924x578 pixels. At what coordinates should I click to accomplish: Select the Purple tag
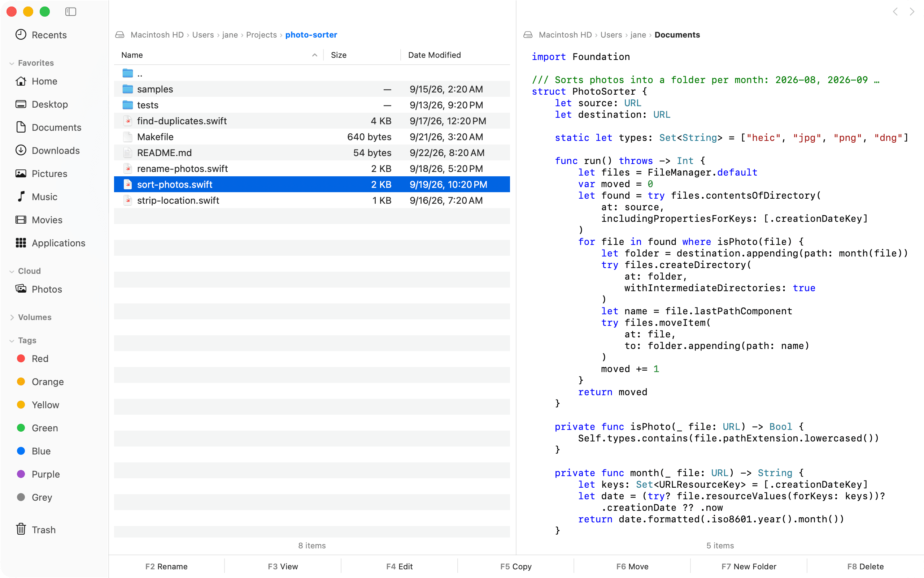click(39, 474)
